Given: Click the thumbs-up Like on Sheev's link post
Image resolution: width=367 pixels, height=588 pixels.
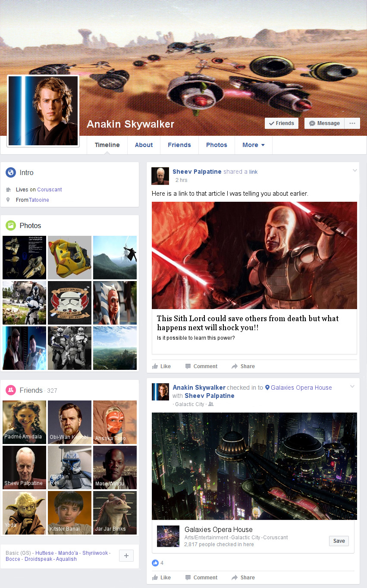Looking at the screenshot, I should [x=161, y=366].
